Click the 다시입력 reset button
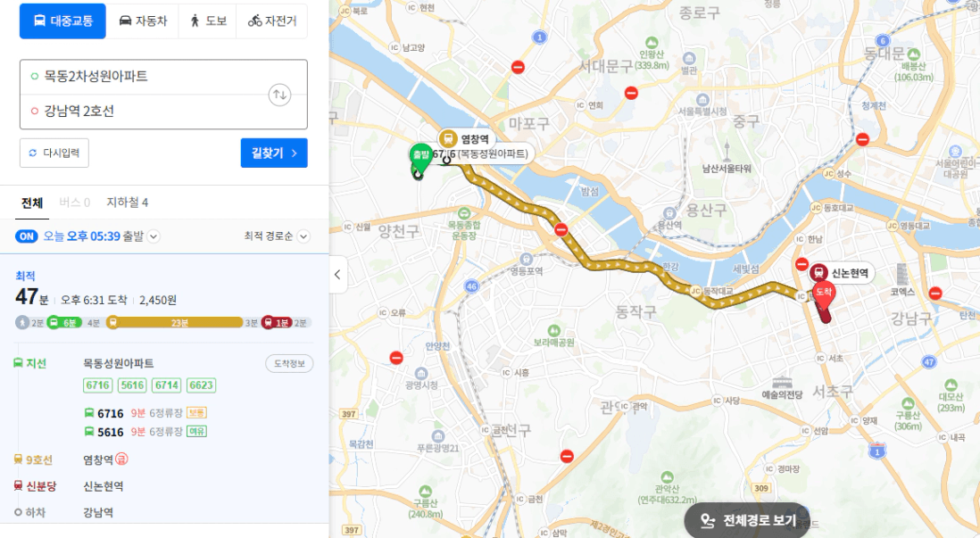The image size is (980, 538). point(54,153)
